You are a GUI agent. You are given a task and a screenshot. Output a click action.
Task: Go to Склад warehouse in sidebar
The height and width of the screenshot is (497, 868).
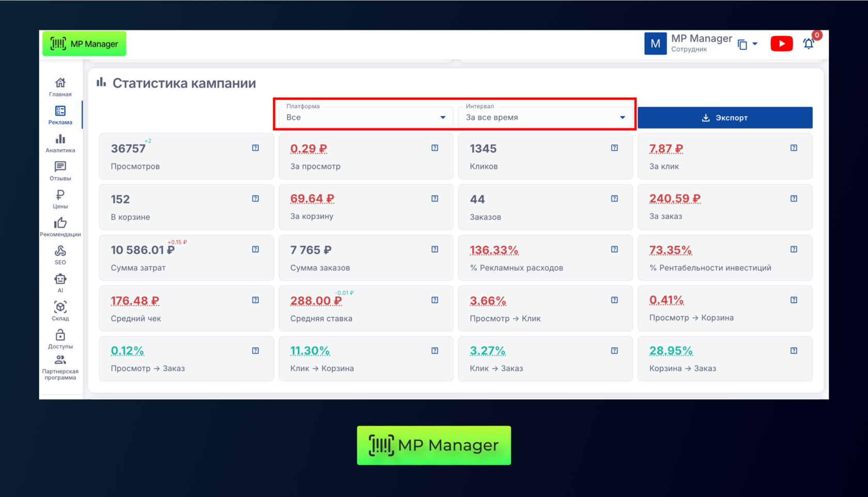60,311
